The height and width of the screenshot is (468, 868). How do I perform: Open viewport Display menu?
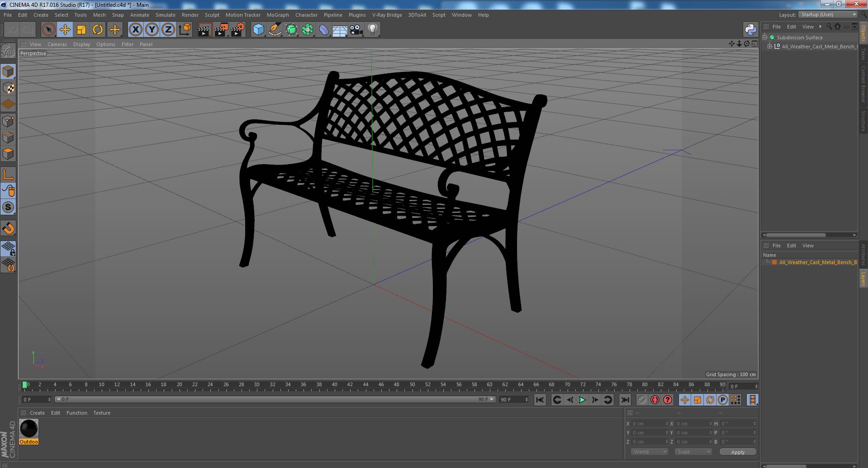pyautogui.click(x=81, y=44)
